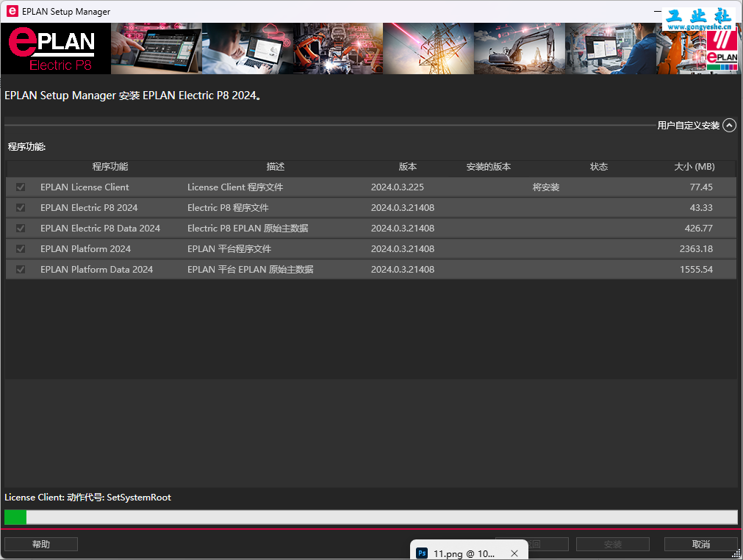This screenshot has width=743, height=560.
Task: Click the excavator banner image
Action: click(520, 49)
